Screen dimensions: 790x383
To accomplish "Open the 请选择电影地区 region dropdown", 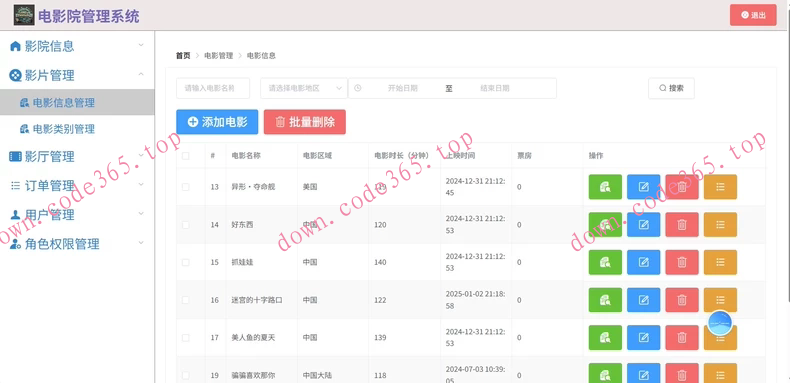I will pos(304,88).
